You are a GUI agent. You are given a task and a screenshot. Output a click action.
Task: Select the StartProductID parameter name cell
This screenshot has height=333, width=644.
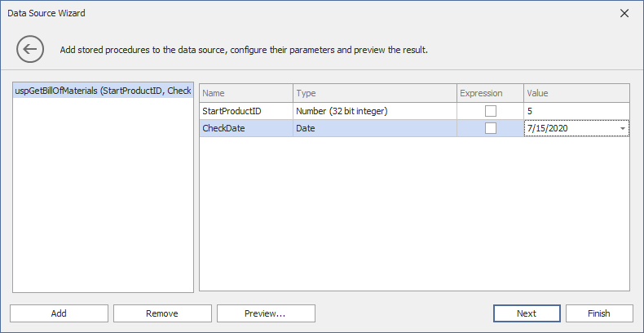point(246,111)
